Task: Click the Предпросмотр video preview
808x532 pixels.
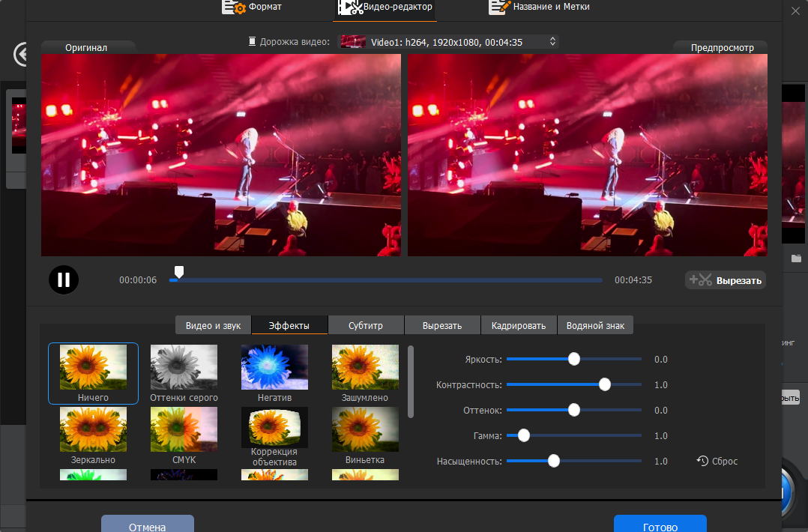Action: pyautogui.click(x=588, y=155)
